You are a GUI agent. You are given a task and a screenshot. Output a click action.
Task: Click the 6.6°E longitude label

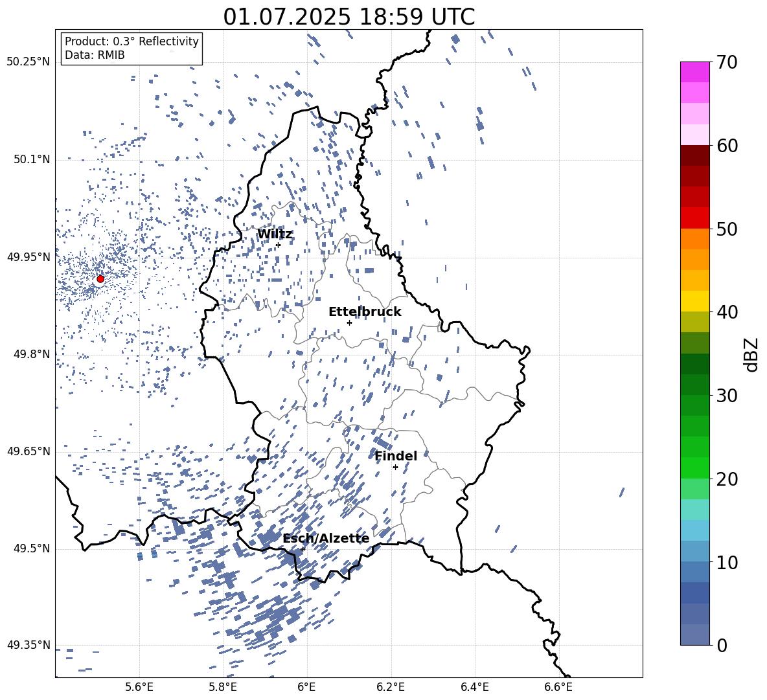(x=558, y=687)
